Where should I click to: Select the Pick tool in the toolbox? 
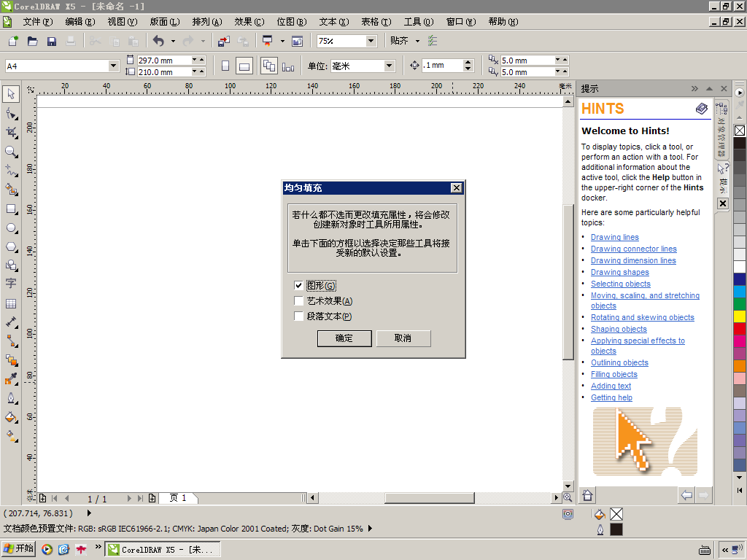11,94
